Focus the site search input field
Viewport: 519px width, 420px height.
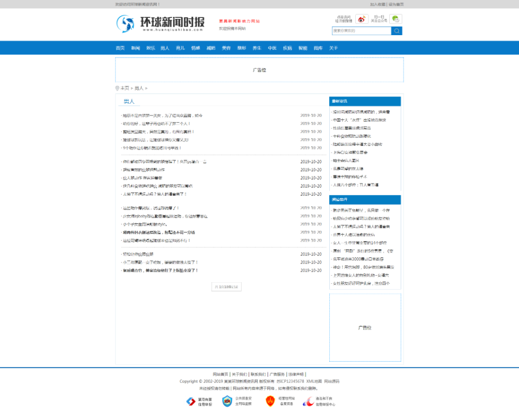click(362, 31)
